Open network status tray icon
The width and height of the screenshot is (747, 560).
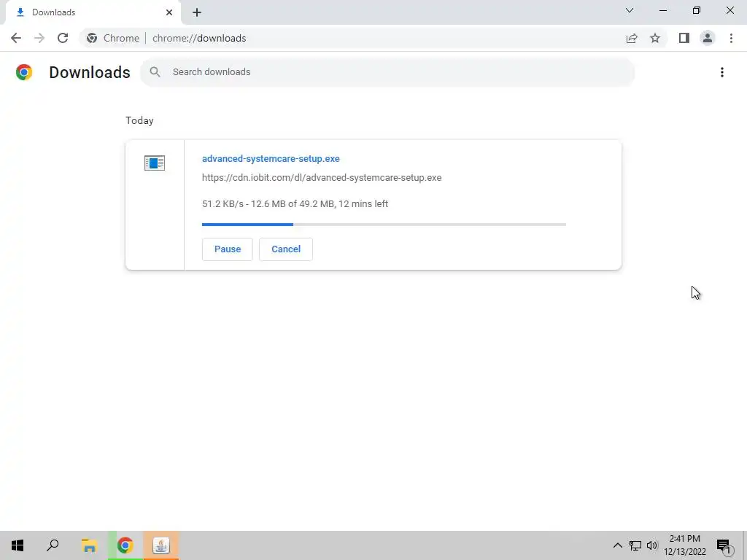(635, 545)
